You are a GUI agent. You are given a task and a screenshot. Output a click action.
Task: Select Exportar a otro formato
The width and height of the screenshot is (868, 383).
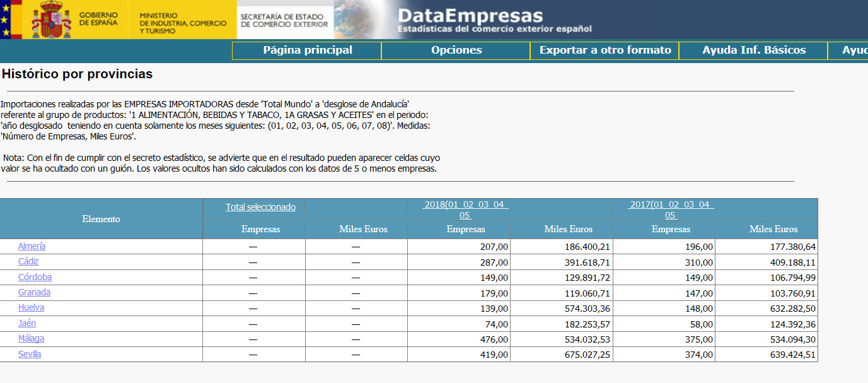click(605, 50)
